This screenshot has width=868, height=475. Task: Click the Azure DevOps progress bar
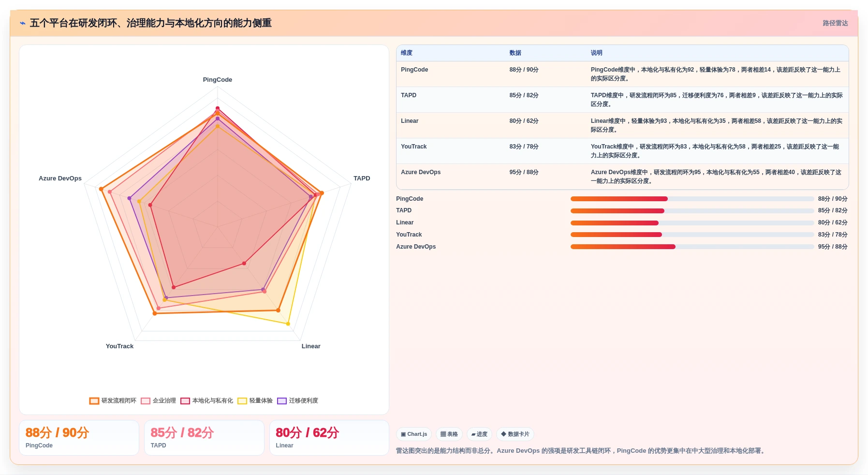pyautogui.click(x=692, y=247)
